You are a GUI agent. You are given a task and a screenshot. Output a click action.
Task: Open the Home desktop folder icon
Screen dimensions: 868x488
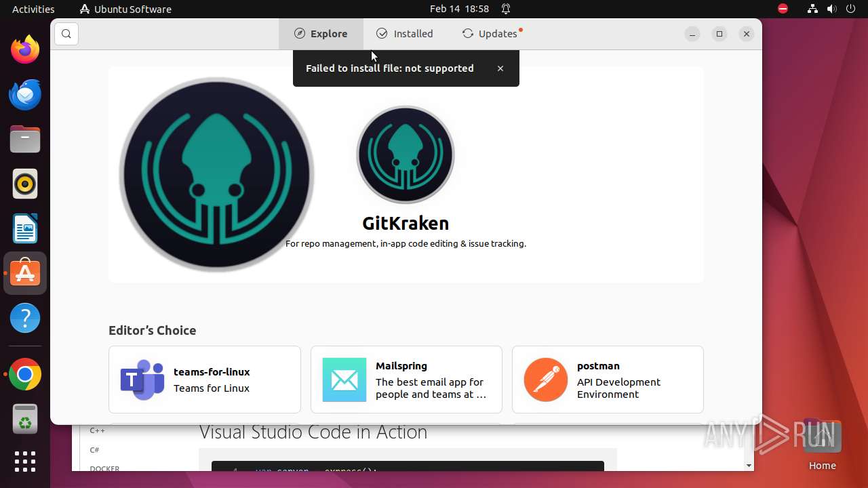(822, 444)
